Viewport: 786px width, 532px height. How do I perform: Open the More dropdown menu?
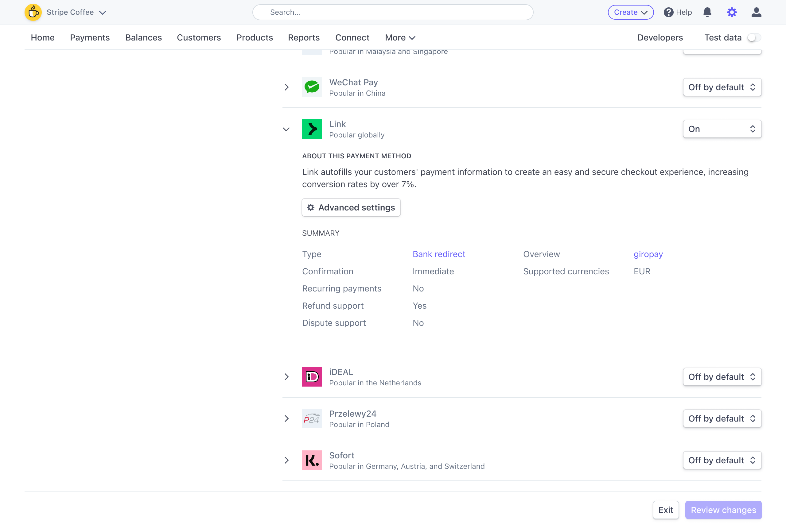coord(399,37)
